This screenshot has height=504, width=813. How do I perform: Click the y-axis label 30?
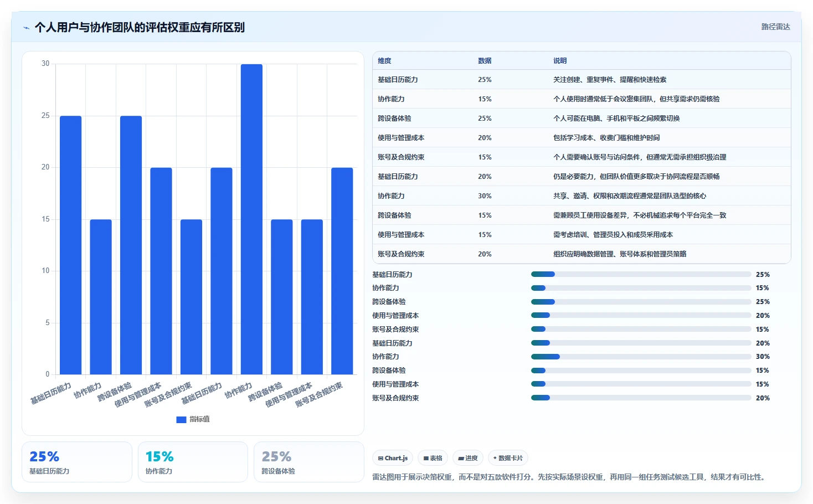click(x=45, y=64)
